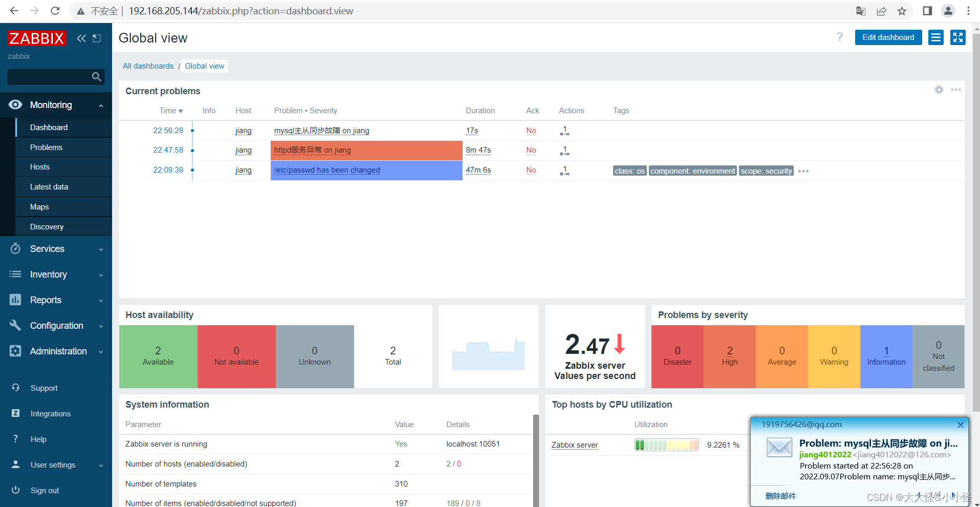The image size is (980, 507).
Task: Open /etc/passwd has been changed problem
Action: pyautogui.click(x=327, y=170)
